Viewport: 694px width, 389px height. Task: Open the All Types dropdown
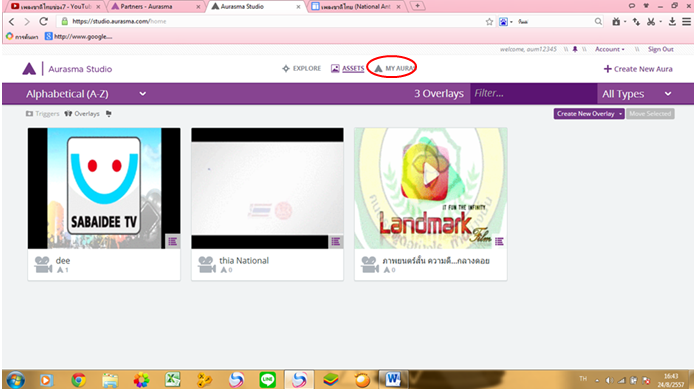coord(636,94)
